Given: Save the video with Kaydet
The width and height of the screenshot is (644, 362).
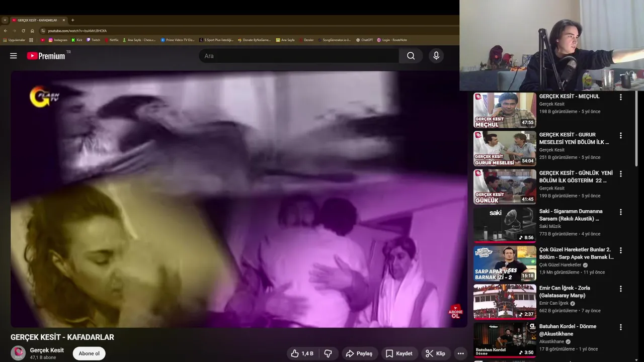Looking at the screenshot, I should pos(399,353).
